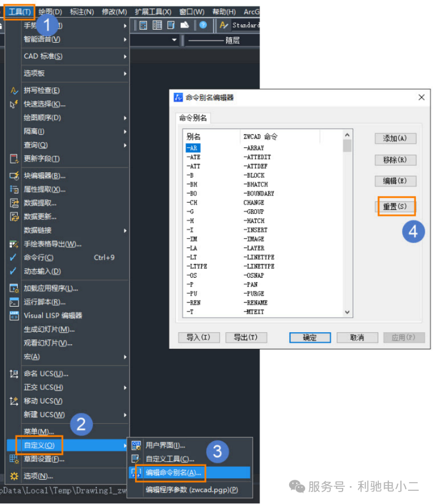Click the Visual LISP editor icon
Image resolution: width=433 pixels, height=504 pixels.
pos(14,316)
